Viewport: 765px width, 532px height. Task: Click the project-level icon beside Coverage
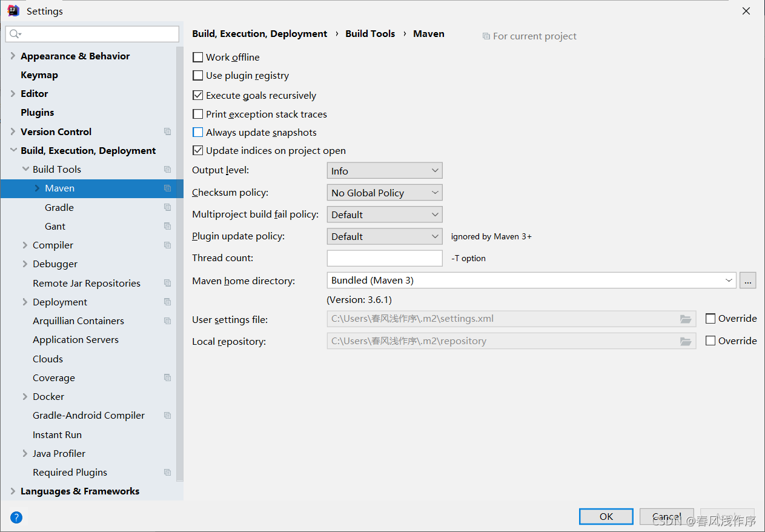(168, 377)
